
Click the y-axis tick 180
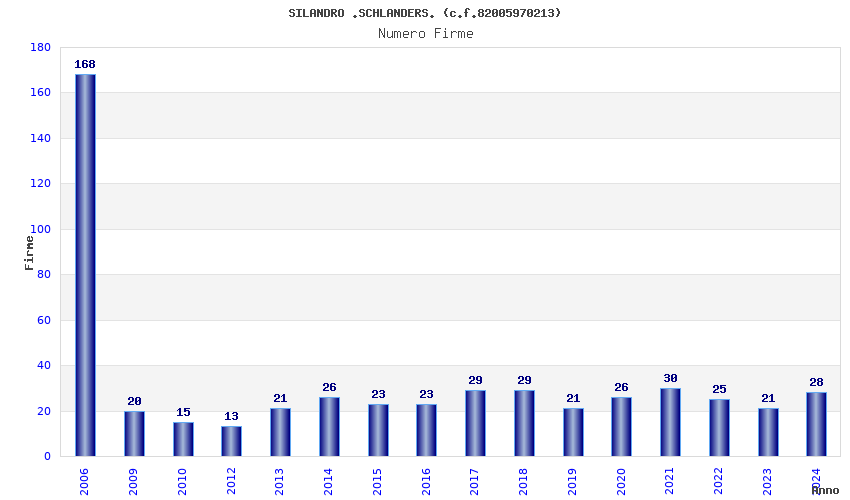point(40,48)
